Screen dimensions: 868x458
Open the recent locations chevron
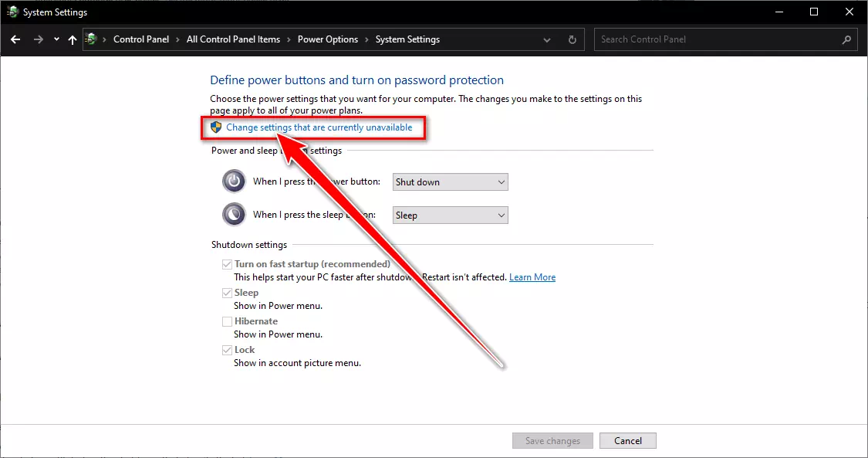(56, 40)
